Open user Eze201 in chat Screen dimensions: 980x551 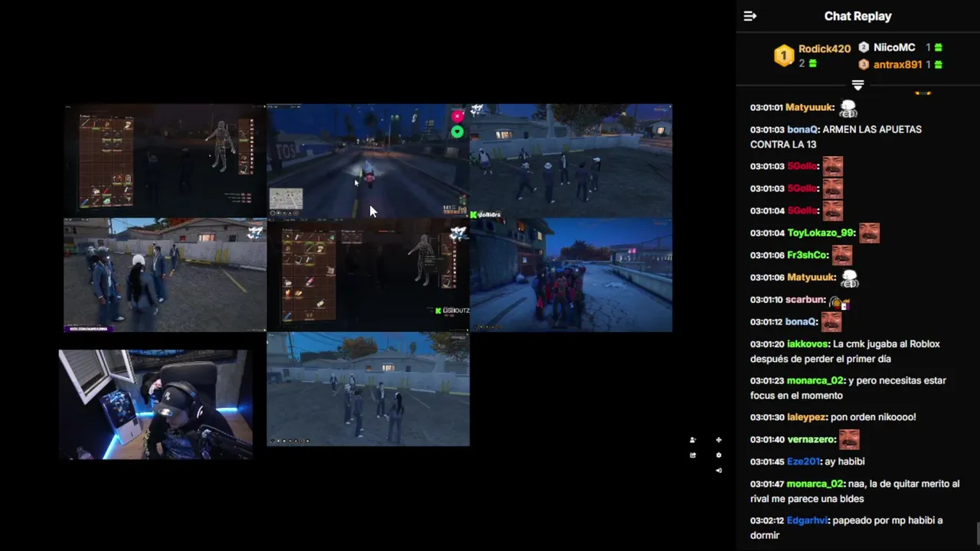[804, 462]
